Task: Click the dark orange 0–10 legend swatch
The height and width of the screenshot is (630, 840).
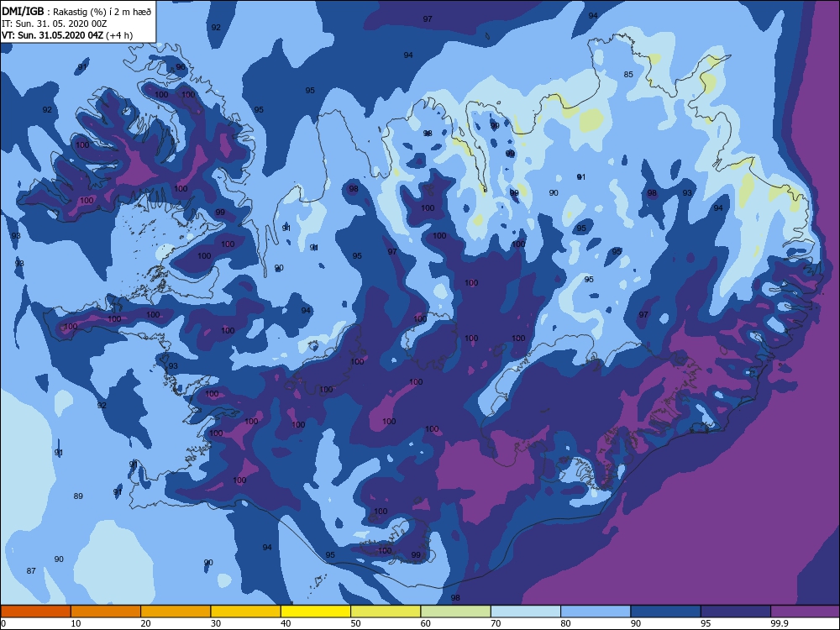Action: [x=36, y=612]
